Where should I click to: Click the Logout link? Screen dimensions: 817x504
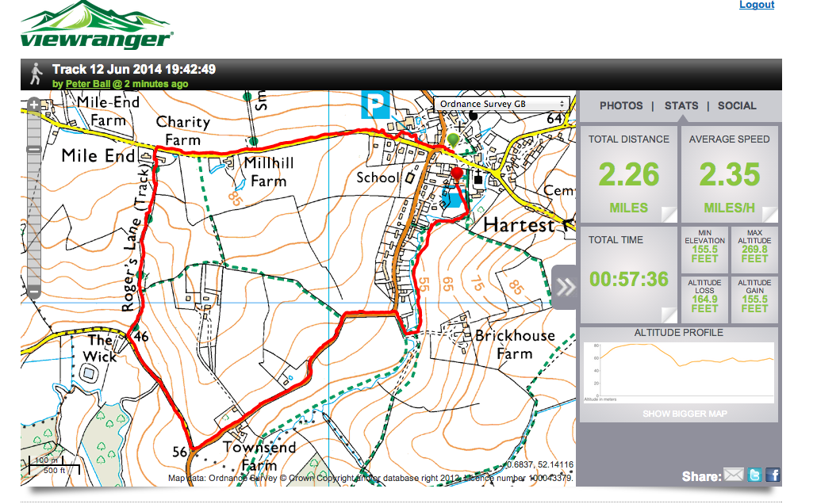(x=756, y=5)
